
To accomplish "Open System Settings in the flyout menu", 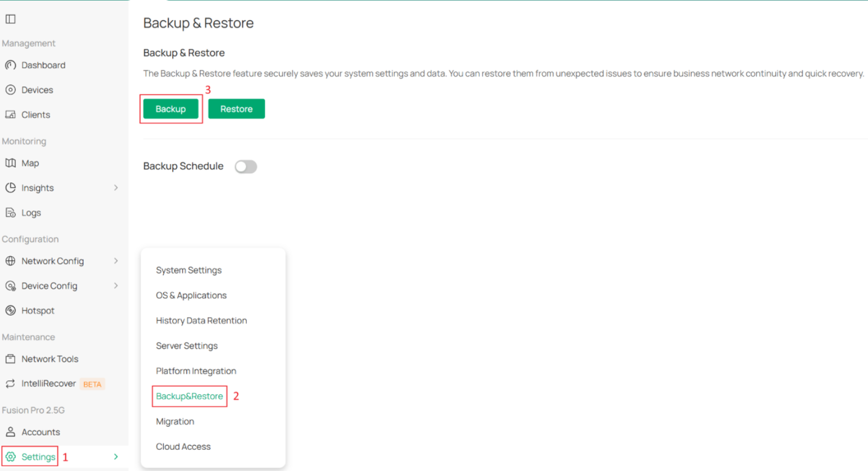I will (189, 270).
